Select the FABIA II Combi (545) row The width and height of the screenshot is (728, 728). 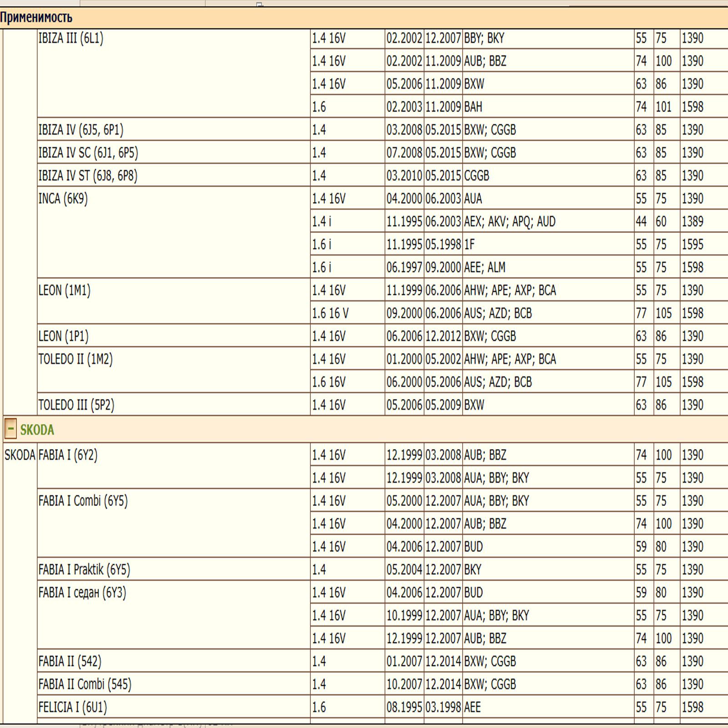point(85,684)
